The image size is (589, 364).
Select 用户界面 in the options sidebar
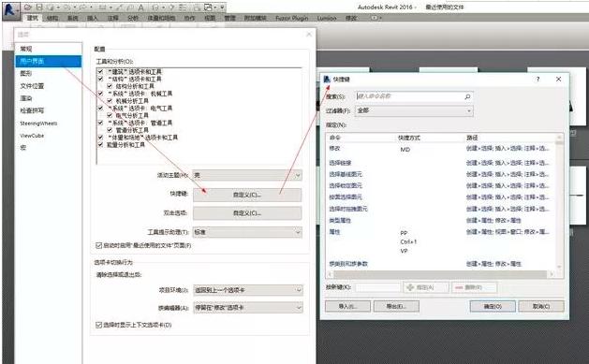pos(49,61)
